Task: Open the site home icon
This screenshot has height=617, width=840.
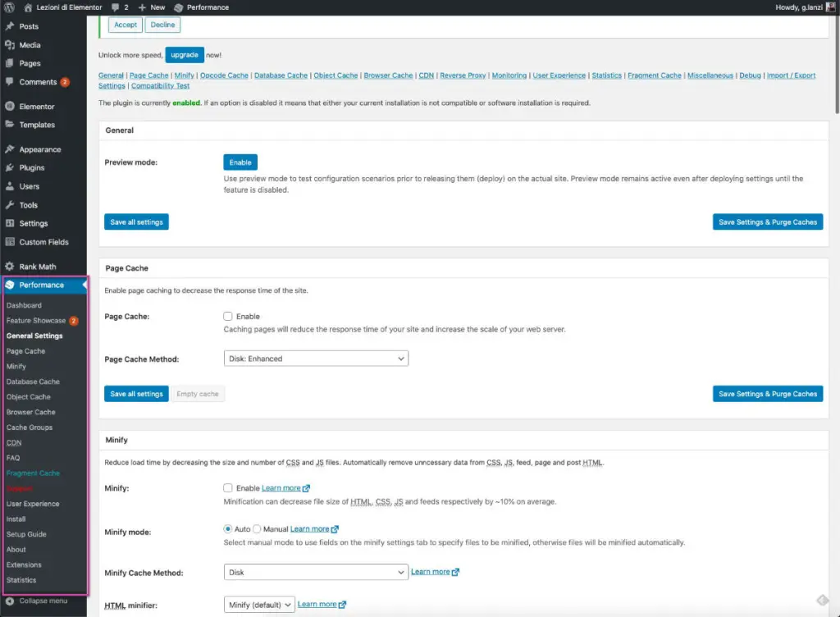Action: [28, 7]
